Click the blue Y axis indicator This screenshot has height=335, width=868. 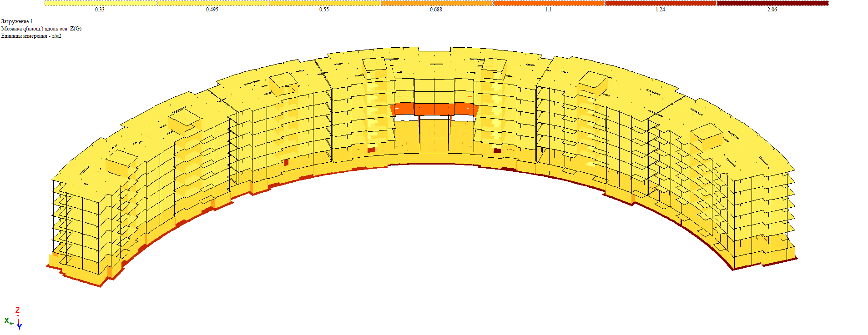tap(20, 327)
